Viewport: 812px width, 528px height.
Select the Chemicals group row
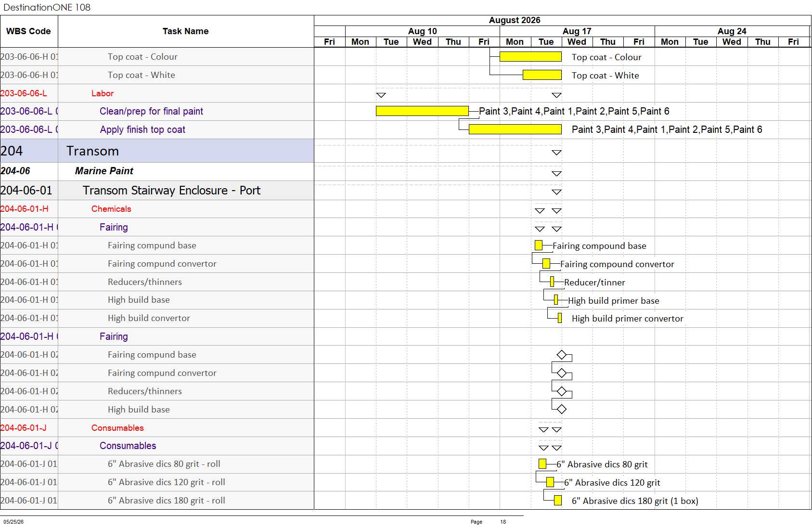coord(157,209)
